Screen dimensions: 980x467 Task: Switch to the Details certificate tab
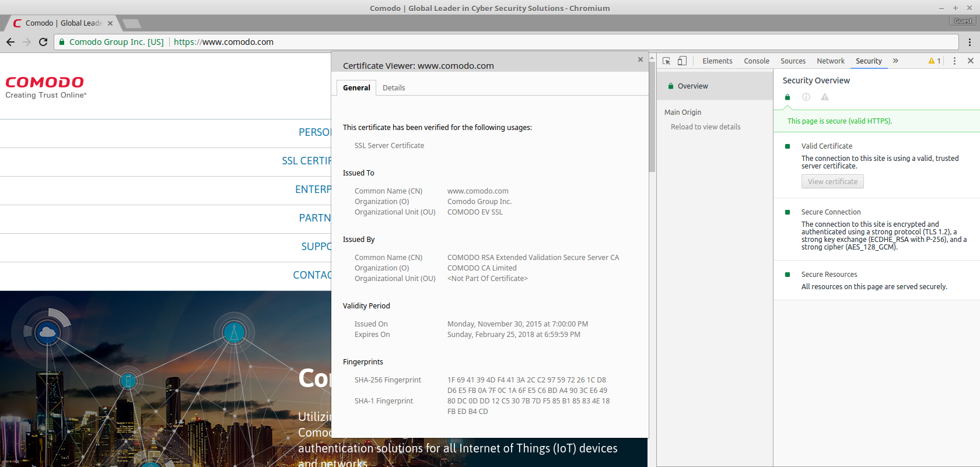[394, 87]
